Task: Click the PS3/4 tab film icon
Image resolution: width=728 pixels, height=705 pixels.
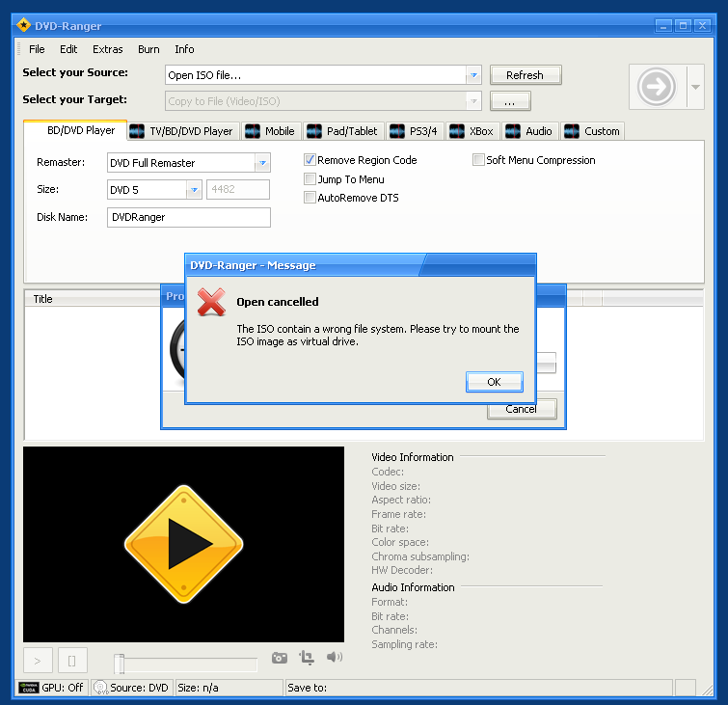Action: tap(397, 131)
